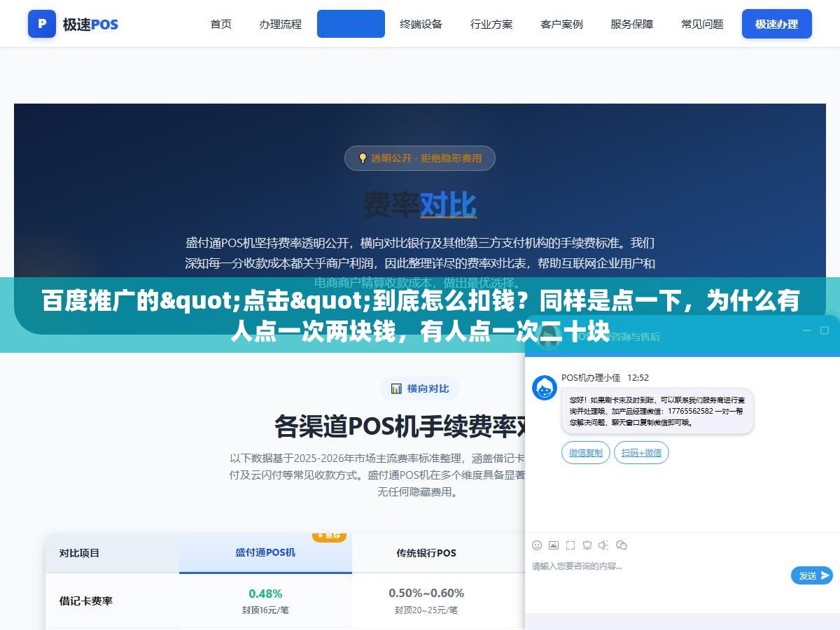The height and width of the screenshot is (630, 840).
Task: Select the highlighted blue navigation tab
Action: 351,24
